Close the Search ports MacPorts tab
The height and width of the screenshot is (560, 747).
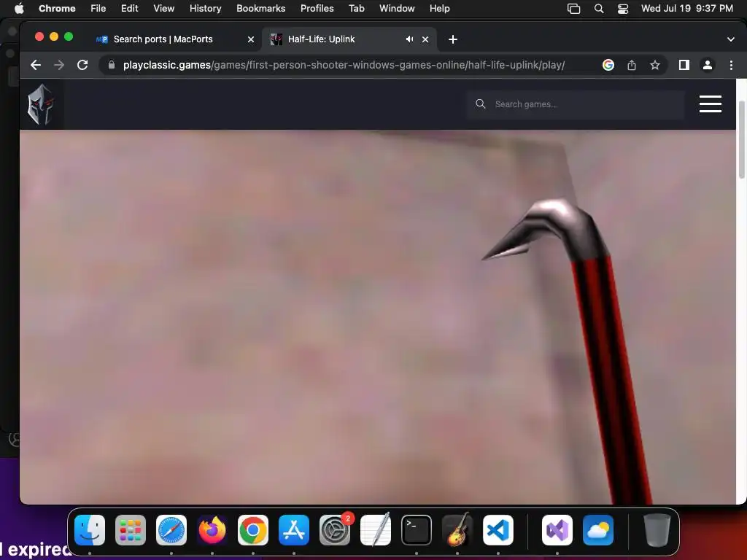click(251, 39)
